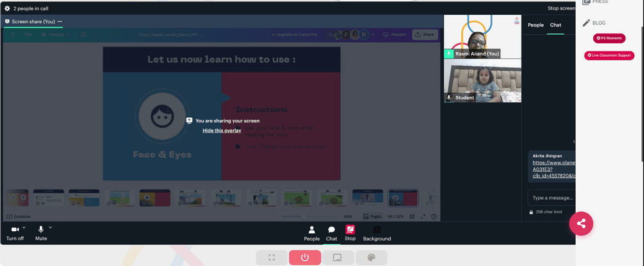
Task: Open BLOG sidebar link
Action: (x=594, y=23)
